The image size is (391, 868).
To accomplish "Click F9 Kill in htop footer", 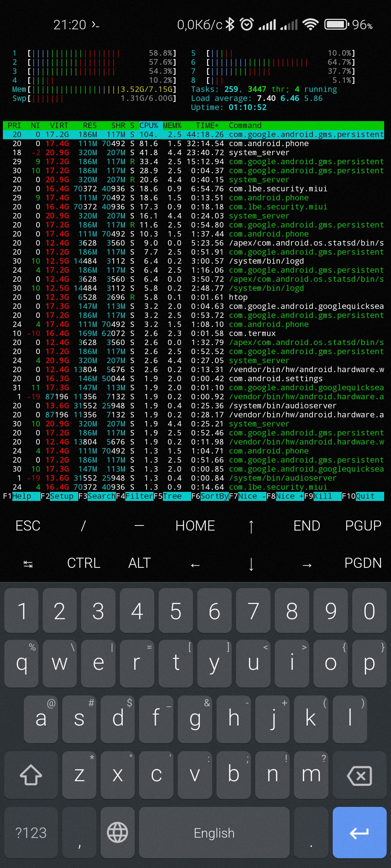I will (323, 496).
